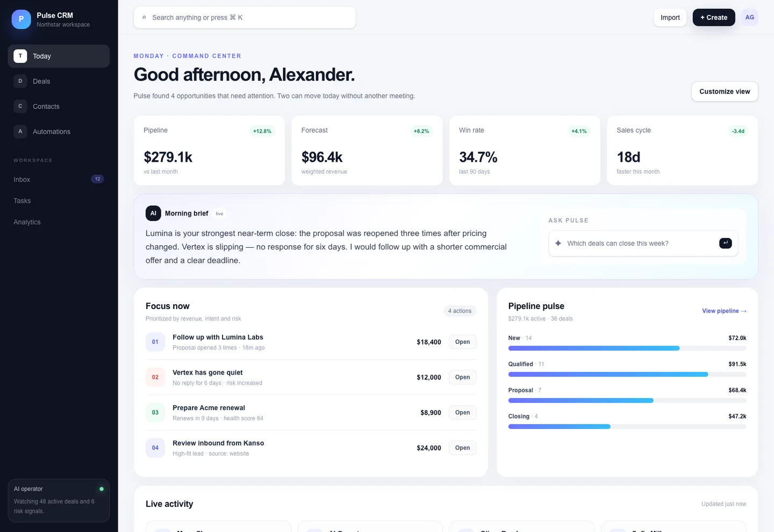Click the Proposal stage progress bar
774x532 pixels.
tap(627, 400)
